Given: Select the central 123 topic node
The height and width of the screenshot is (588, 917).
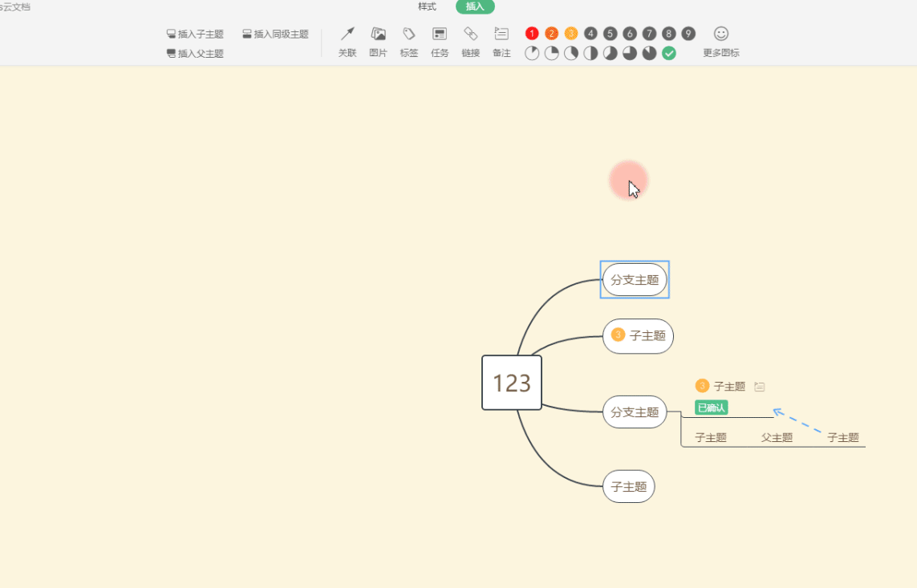Looking at the screenshot, I should 511,383.
